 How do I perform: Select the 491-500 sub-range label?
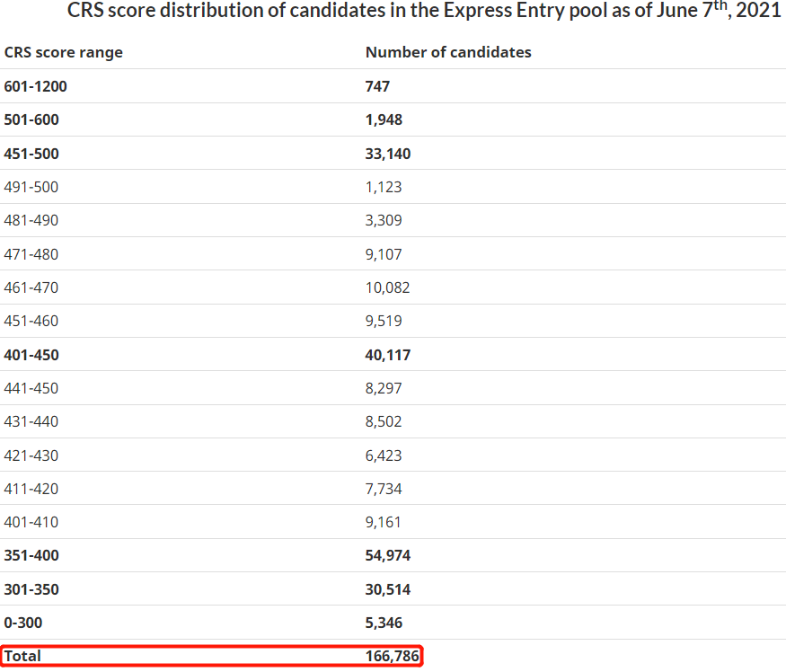pyautogui.click(x=31, y=187)
